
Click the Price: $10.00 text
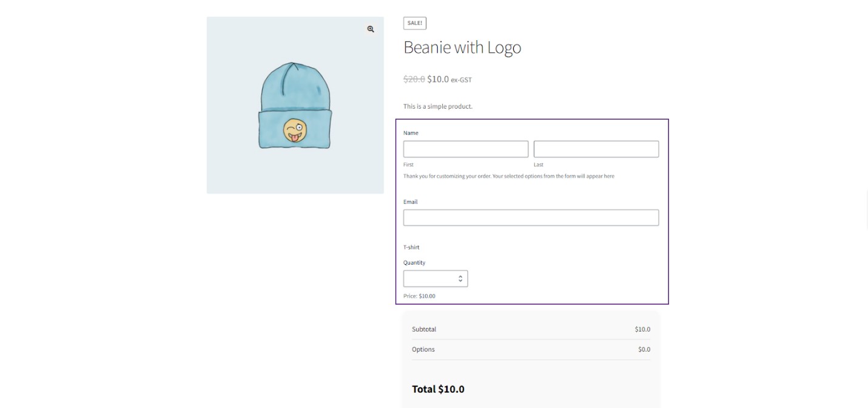click(419, 296)
